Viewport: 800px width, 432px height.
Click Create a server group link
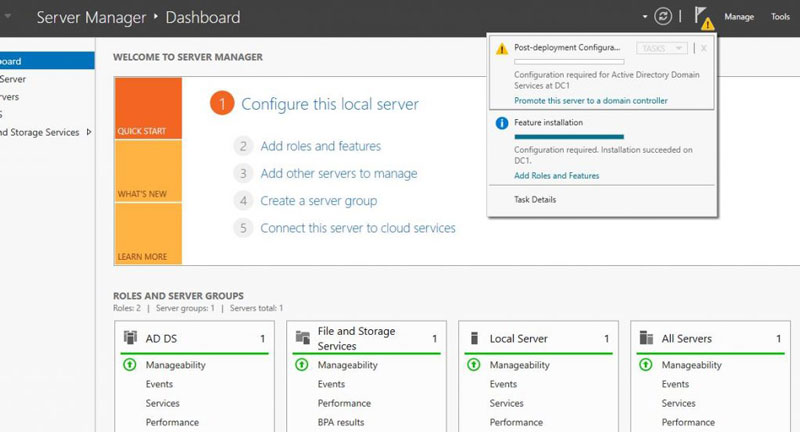pos(319,201)
